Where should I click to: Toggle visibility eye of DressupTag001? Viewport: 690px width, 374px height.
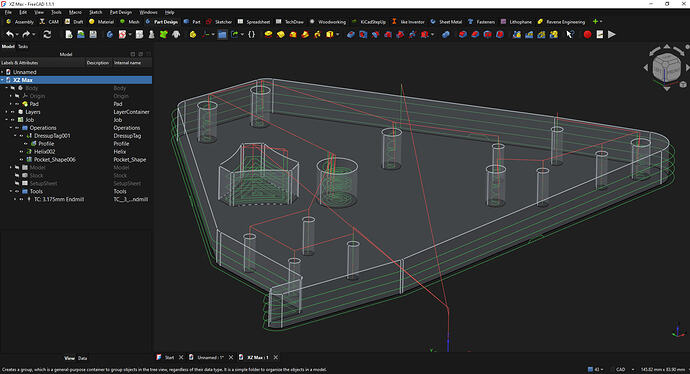tap(22, 136)
